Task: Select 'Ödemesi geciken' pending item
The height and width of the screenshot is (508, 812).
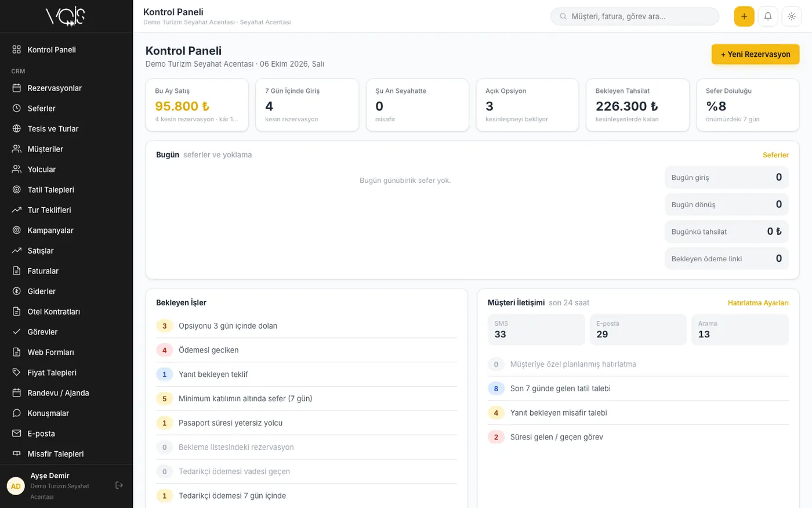Action: click(x=306, y=350)
